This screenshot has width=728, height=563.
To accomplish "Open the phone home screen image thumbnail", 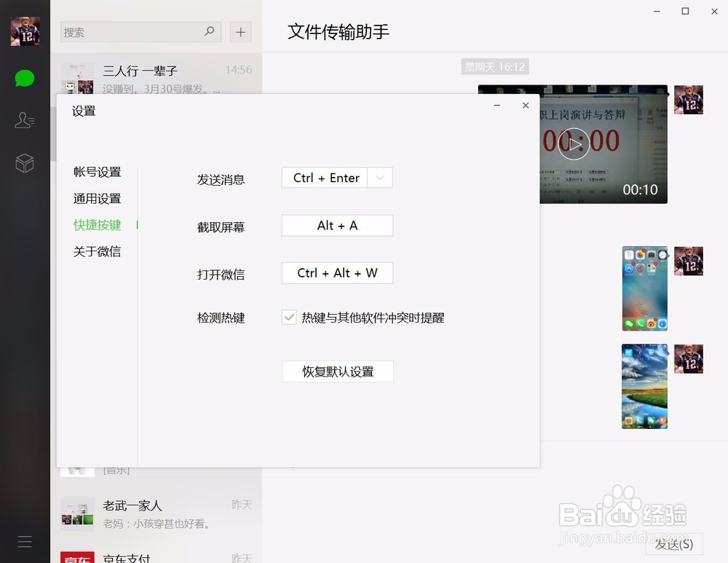I will 644,288.
